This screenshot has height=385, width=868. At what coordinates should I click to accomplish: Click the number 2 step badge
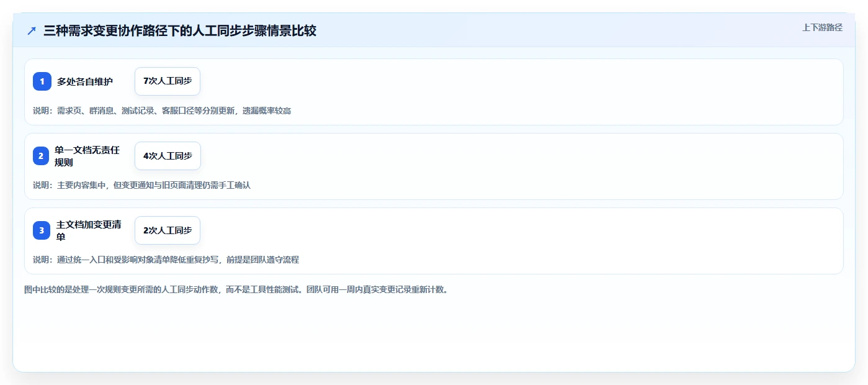tap(41, 156)
